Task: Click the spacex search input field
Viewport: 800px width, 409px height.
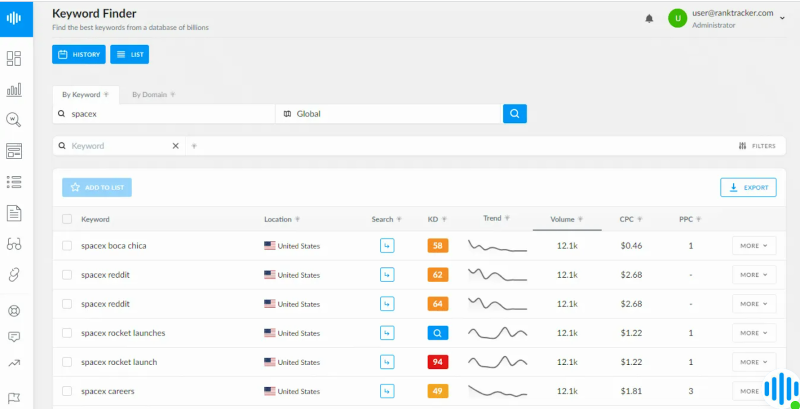Action: (x=164, y=114)
